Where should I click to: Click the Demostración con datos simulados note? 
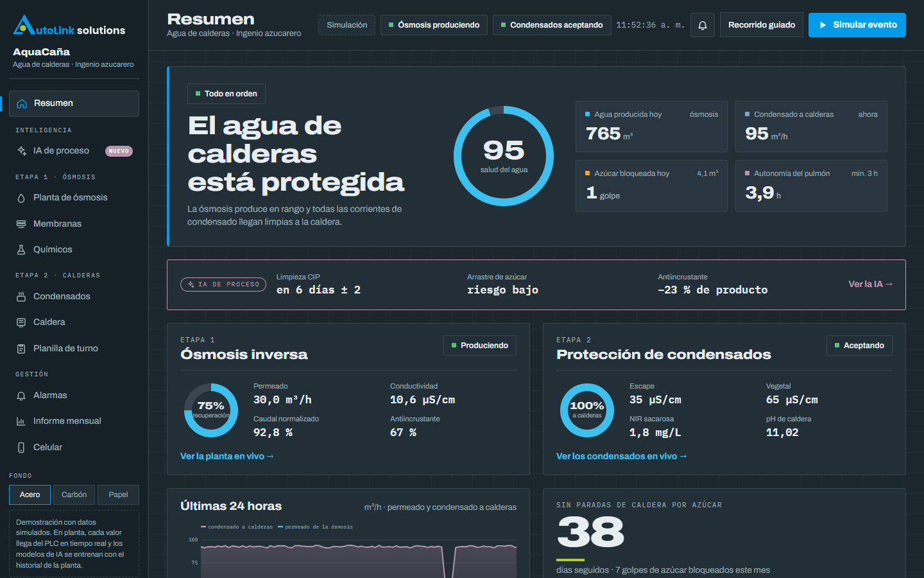[74, 543]
